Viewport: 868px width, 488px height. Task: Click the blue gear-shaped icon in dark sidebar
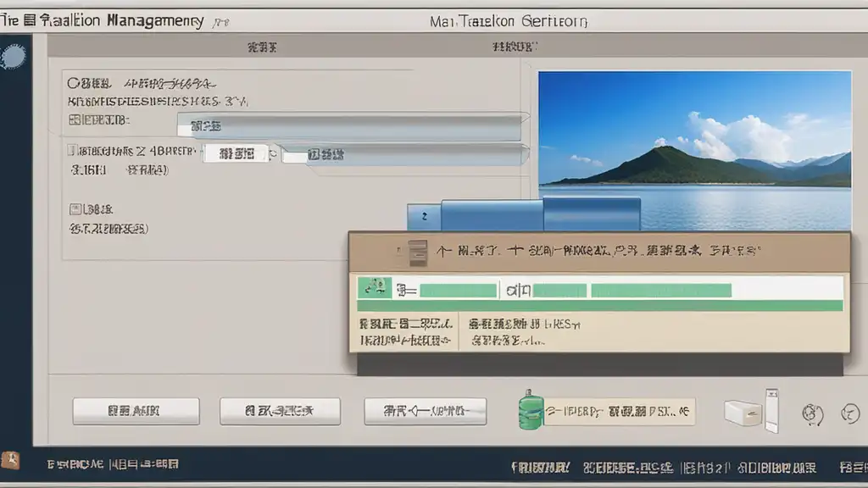click(x=14, y=57)
